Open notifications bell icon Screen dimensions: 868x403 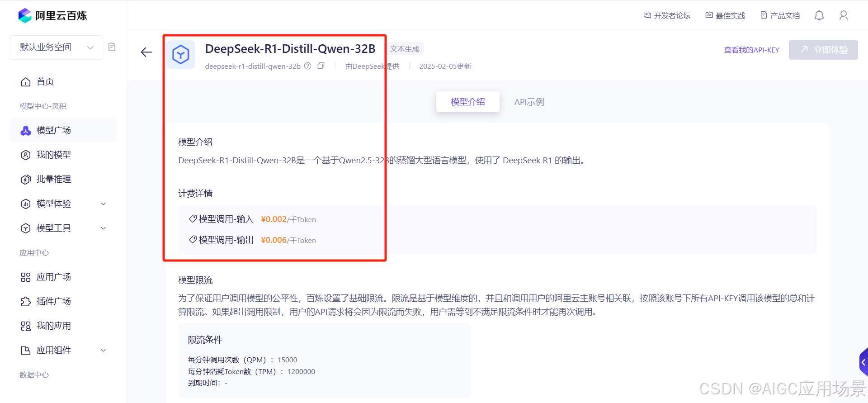819,16
